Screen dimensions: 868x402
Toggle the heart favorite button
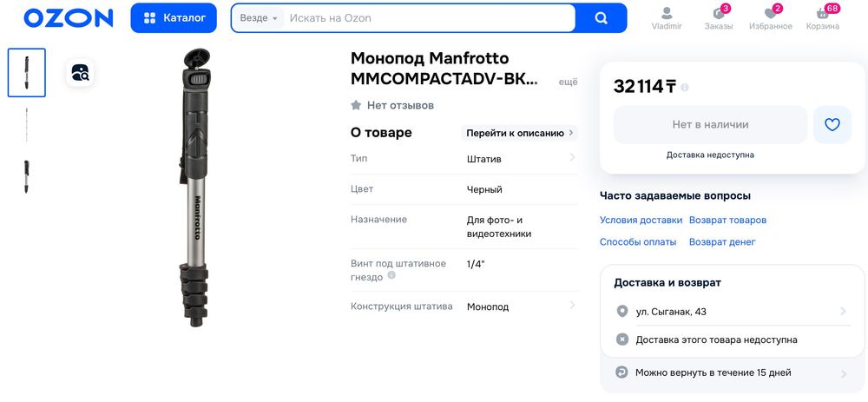(x=832, y=125)
